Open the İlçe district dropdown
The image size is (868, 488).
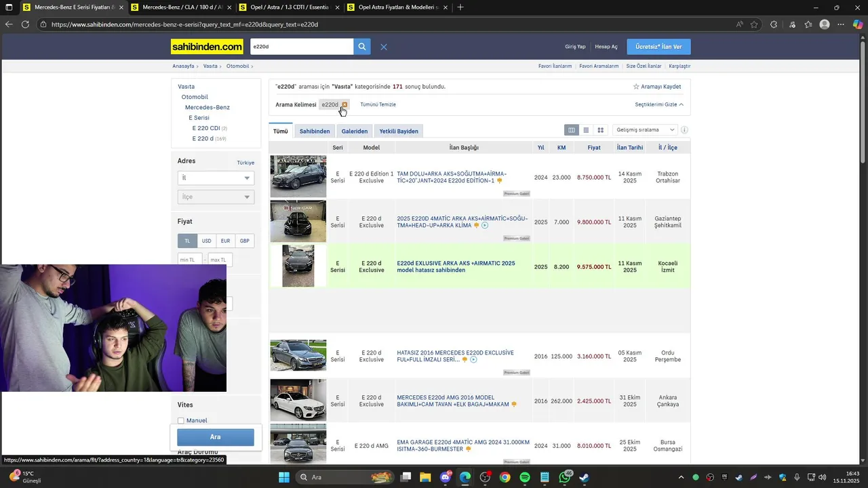pos(216,197)
